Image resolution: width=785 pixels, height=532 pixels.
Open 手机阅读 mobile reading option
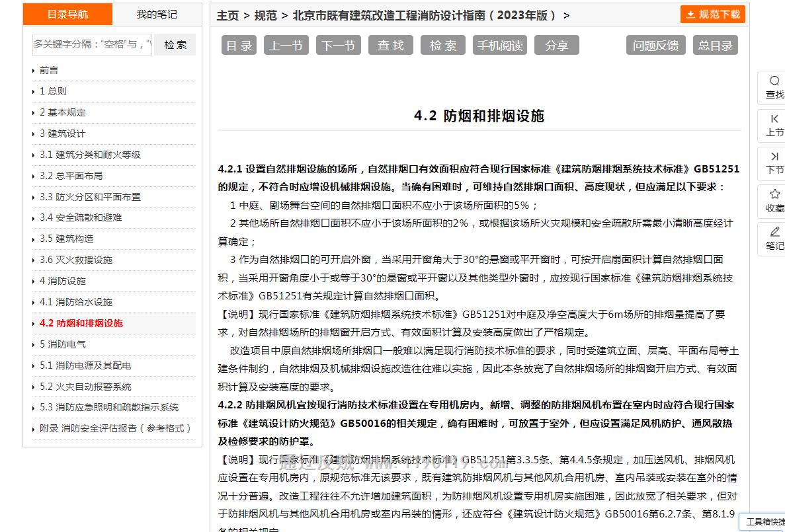[x=500, y=46]
